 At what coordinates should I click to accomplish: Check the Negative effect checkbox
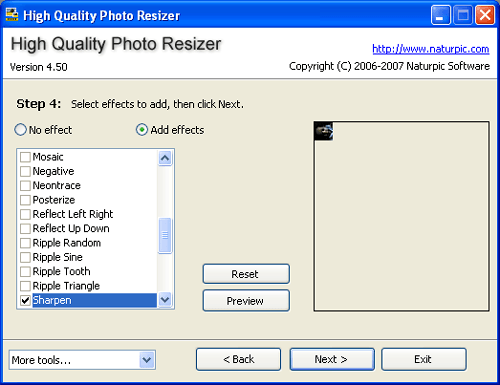point(25,171)
